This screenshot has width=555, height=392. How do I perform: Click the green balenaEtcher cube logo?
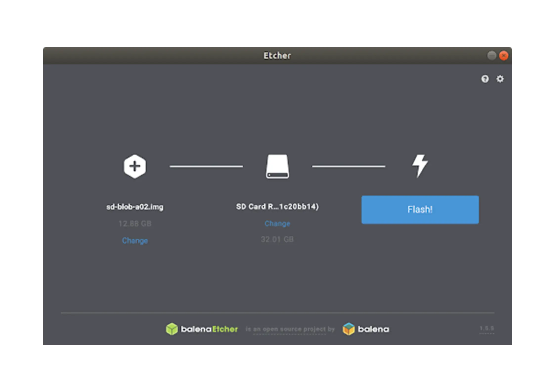tap(172, 329)
